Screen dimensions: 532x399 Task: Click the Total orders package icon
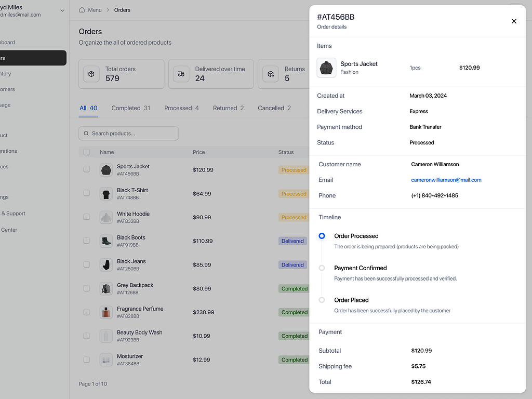91,74
